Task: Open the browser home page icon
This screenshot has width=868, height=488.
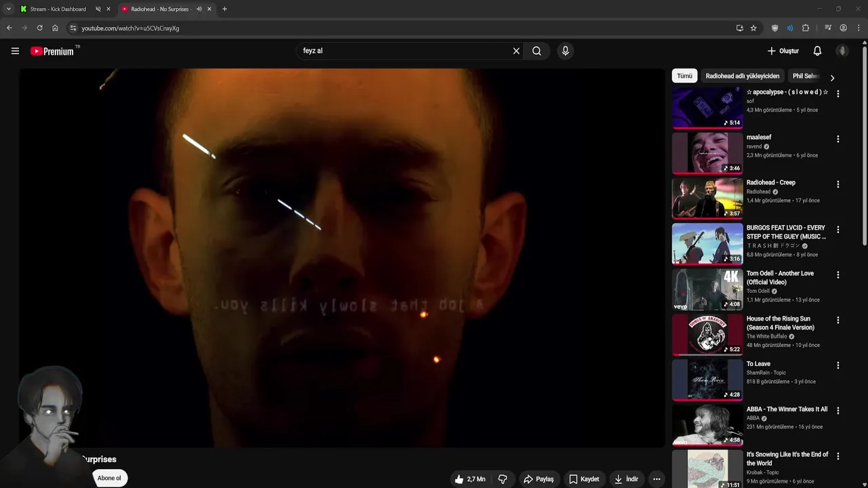Action: (x=55, y=28)
